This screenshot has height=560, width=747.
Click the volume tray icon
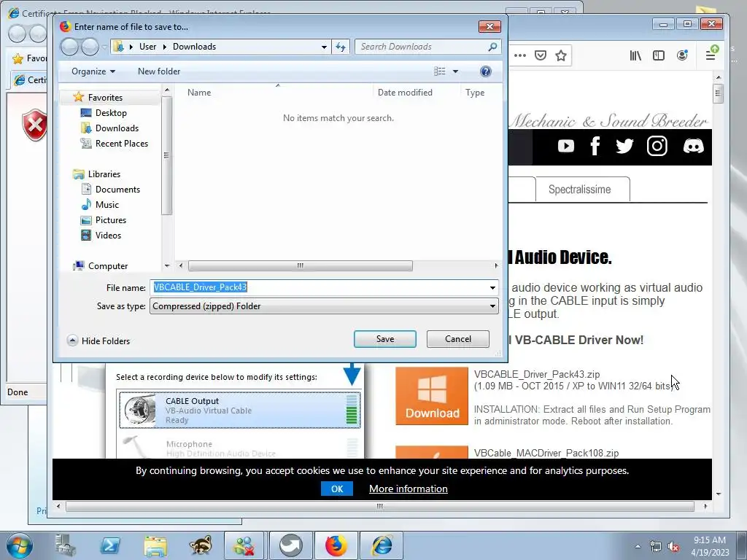coord(673,547)
